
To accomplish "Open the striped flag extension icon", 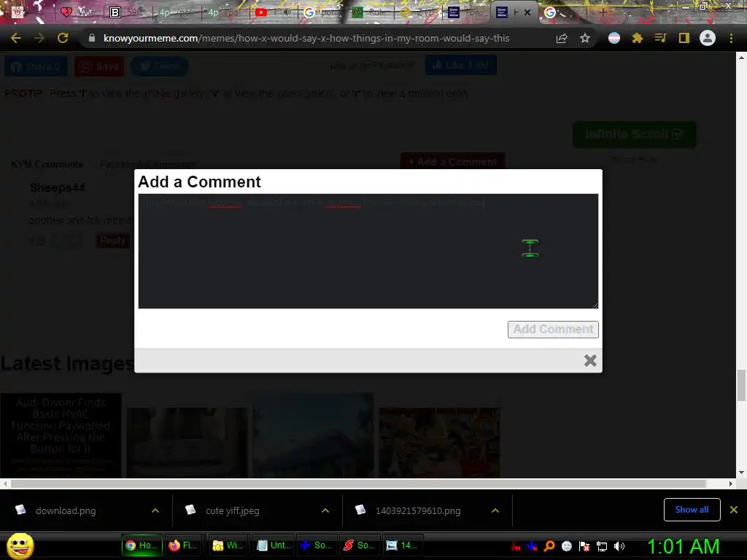I will (614, 38).
